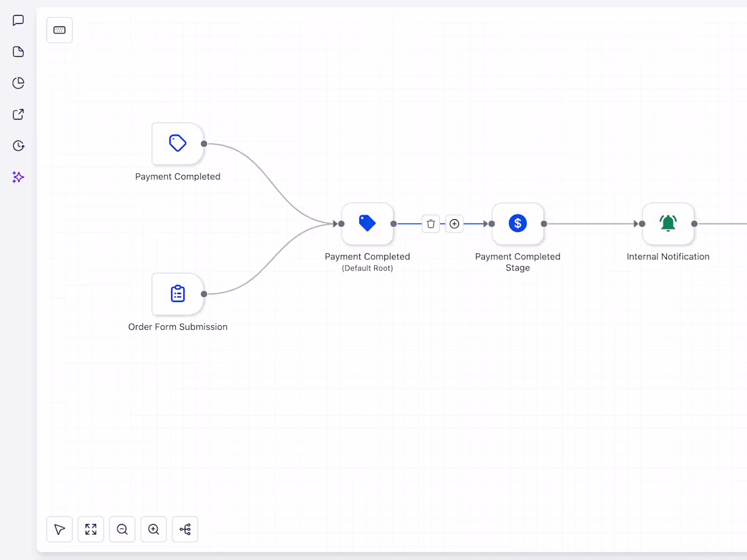Image resolution: width=747 pixels, height=560 pixels.
Task: Auto-arrange the workflow layout
Action: click(185, 529)
